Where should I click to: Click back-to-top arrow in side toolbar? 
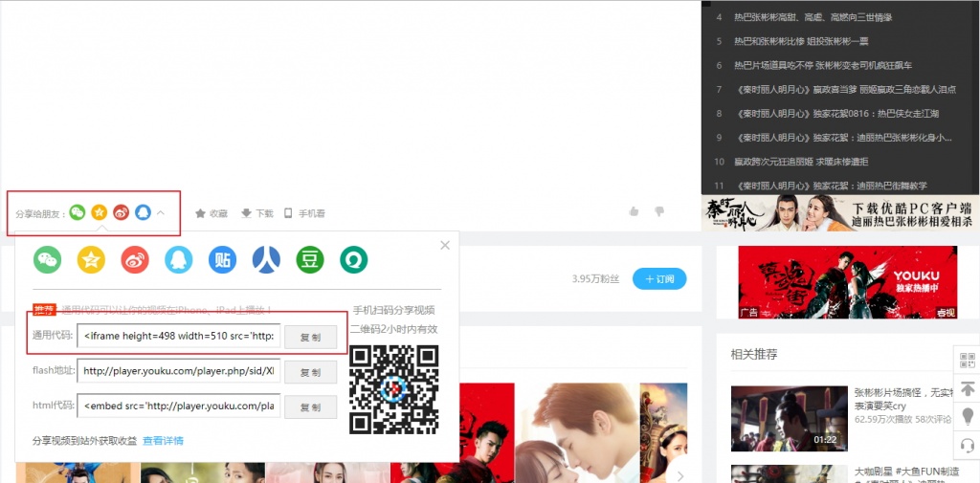[x=968, y=388]
